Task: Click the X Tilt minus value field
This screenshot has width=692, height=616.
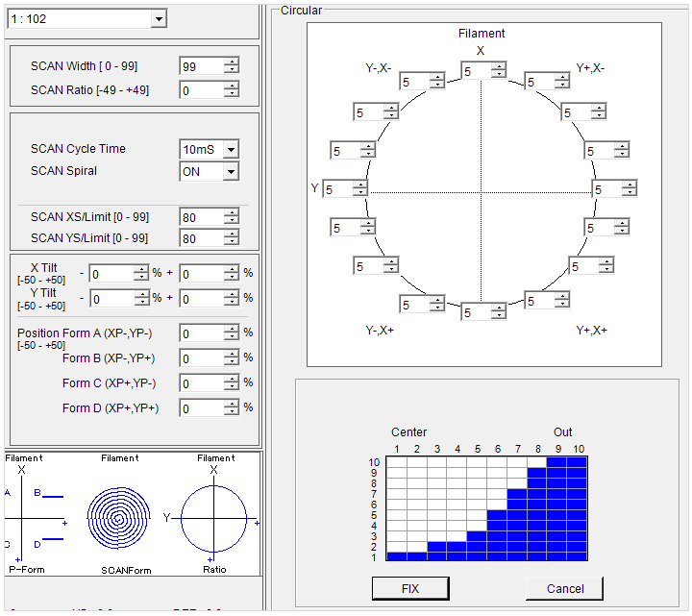Action: click(x=111, y=274)
